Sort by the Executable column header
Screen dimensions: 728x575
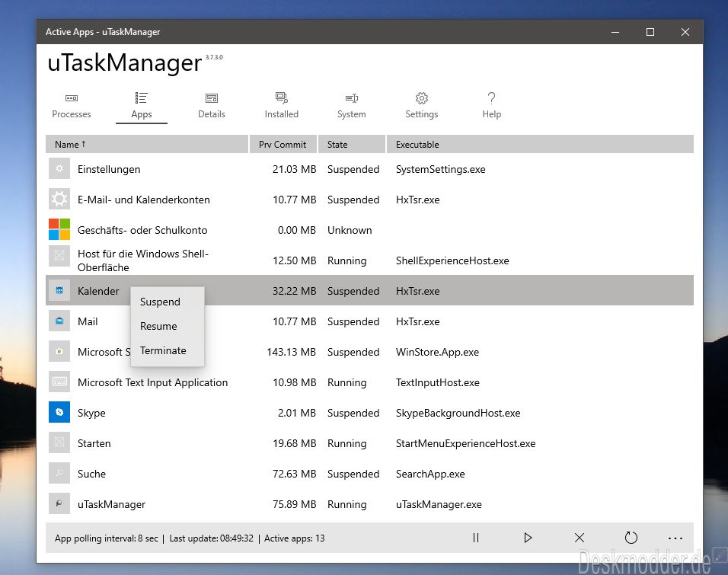point(540,145)
